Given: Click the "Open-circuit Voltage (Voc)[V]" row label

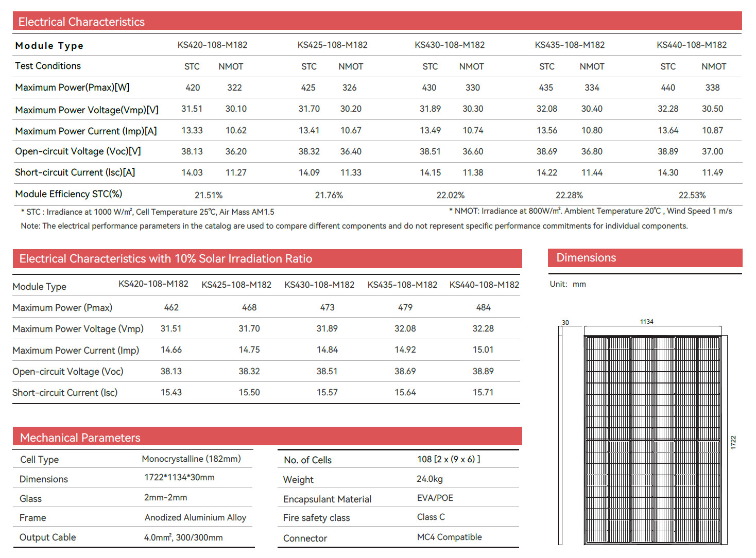Looking at the screenshot, I should (x=78, y=151).
